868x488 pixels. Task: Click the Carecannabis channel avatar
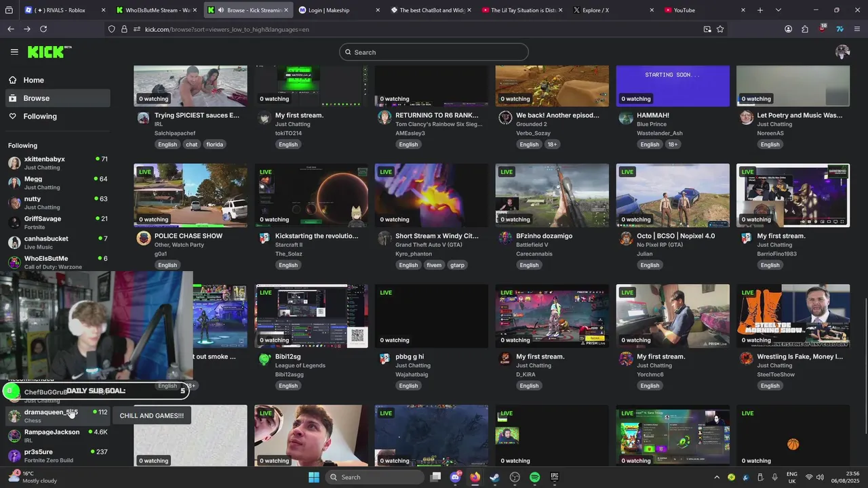tap(505, 238)
